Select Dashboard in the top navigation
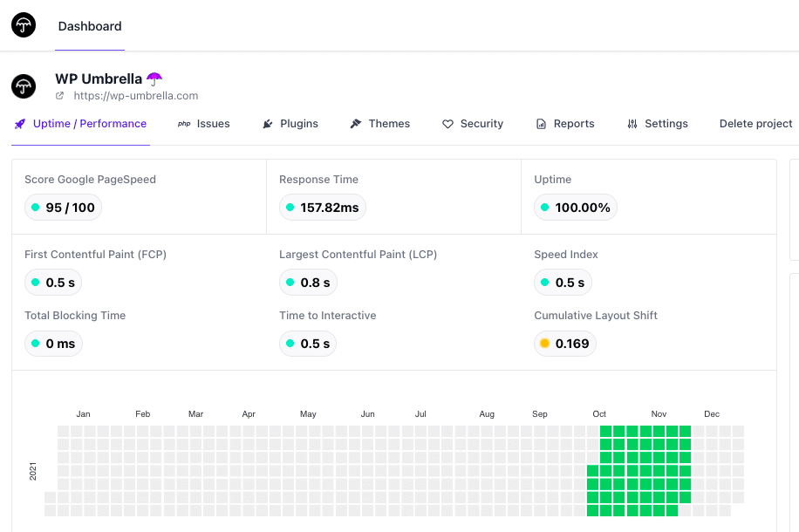 click(x=89, y=26)
